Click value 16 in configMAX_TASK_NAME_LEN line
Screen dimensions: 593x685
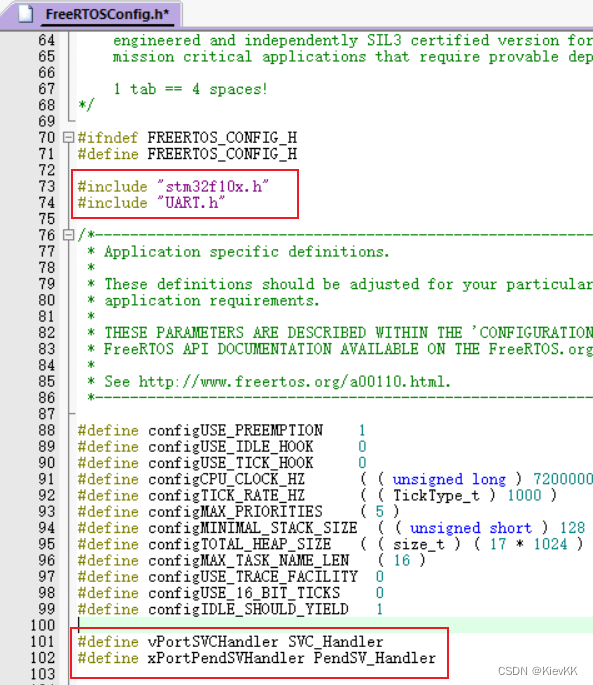(402, 560)
